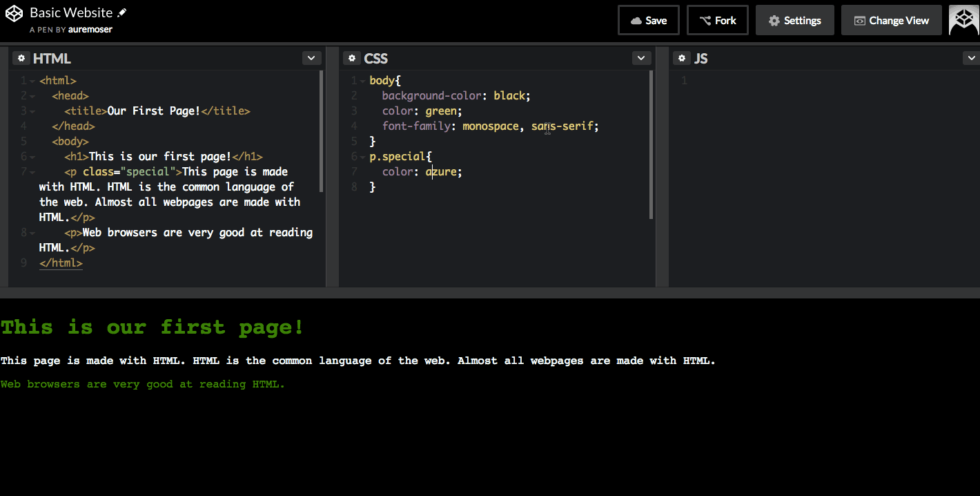Collapse the head tag fold arrow in HTML
The width and height of the screenshot is (980, 496).
(32, 96)
